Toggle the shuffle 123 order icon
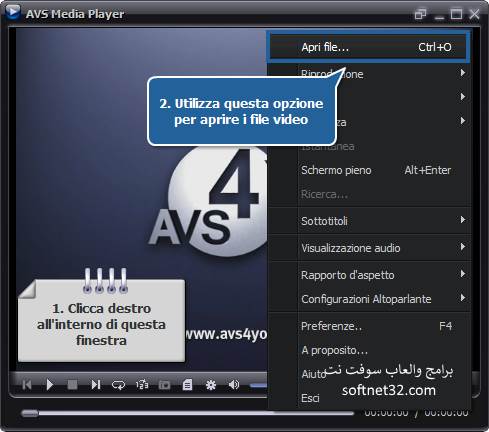The width and height of the screenshot is (489, 432). click(x=142, y=385)
